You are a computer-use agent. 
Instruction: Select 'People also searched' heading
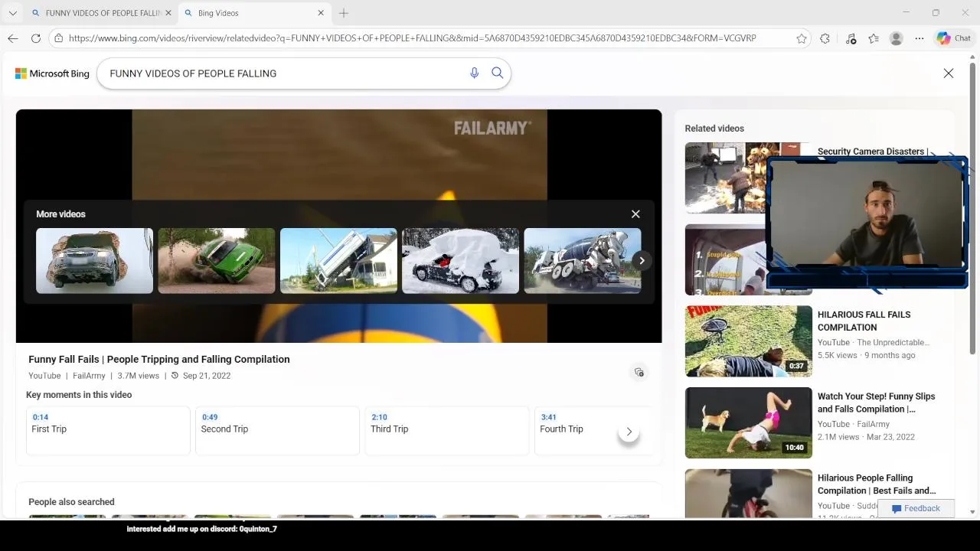click(71, 502)
